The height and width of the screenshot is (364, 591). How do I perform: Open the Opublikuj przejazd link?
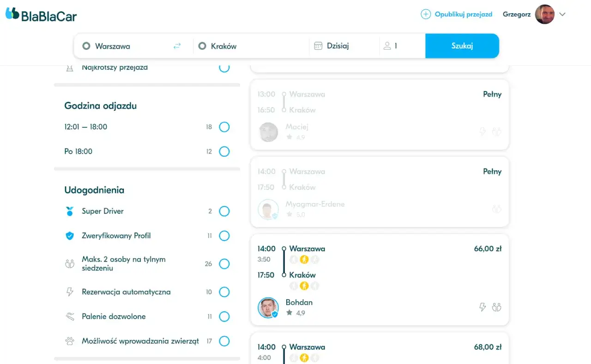[x=464, y=14]
